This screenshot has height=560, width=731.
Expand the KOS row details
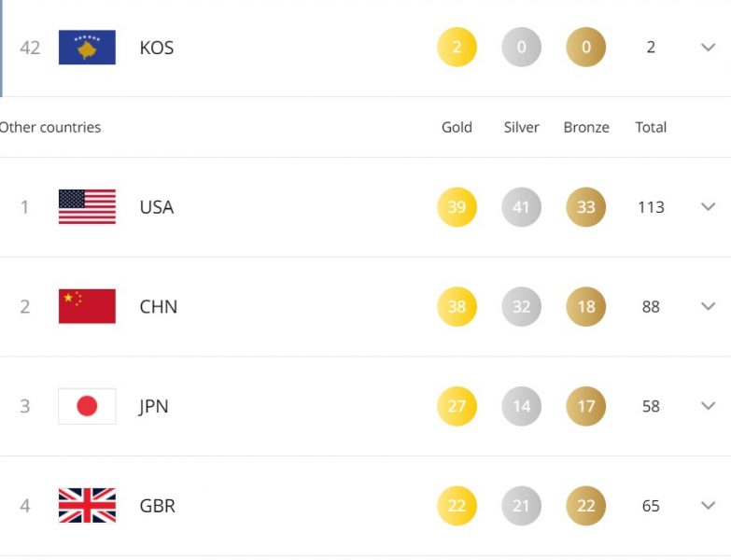tap(708, 48)
